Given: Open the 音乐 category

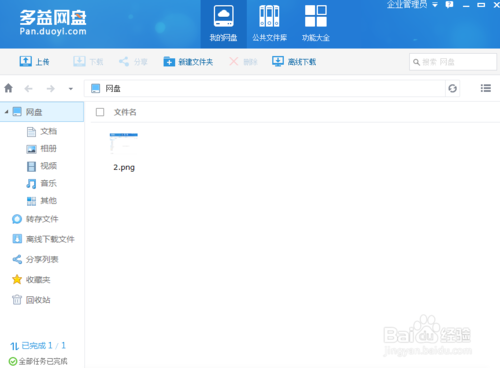Looking at the screenshot, I should [42, 183].
